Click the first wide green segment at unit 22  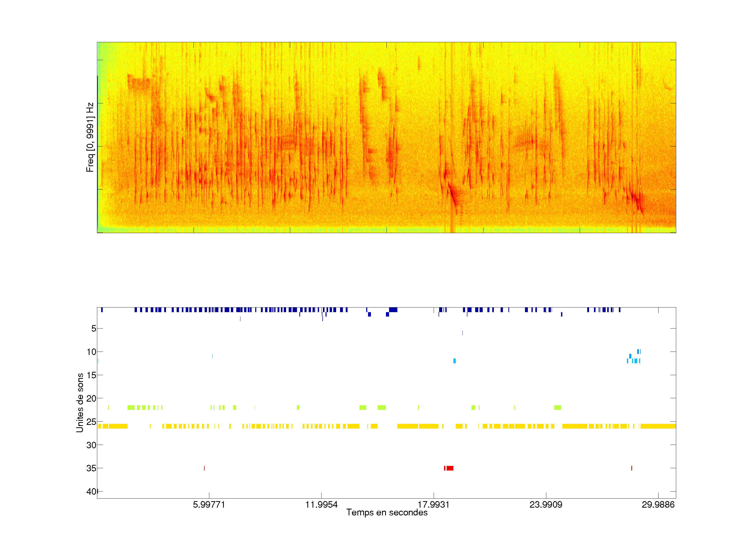(131, 408)
